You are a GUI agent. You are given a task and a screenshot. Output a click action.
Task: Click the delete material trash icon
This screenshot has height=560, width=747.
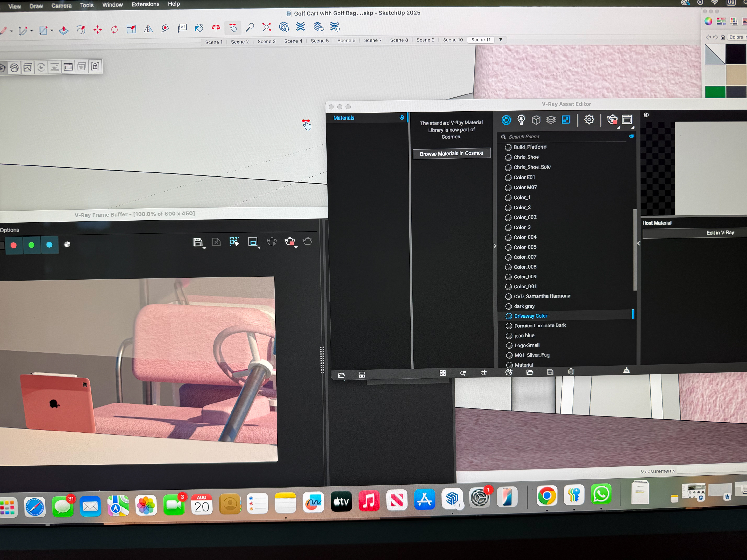(x=571, y=371)
